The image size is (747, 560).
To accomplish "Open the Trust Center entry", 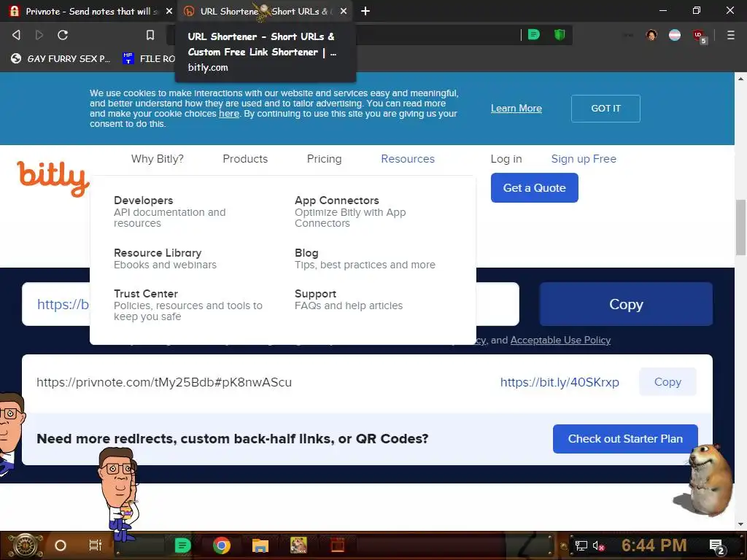I will pos(188,305).
